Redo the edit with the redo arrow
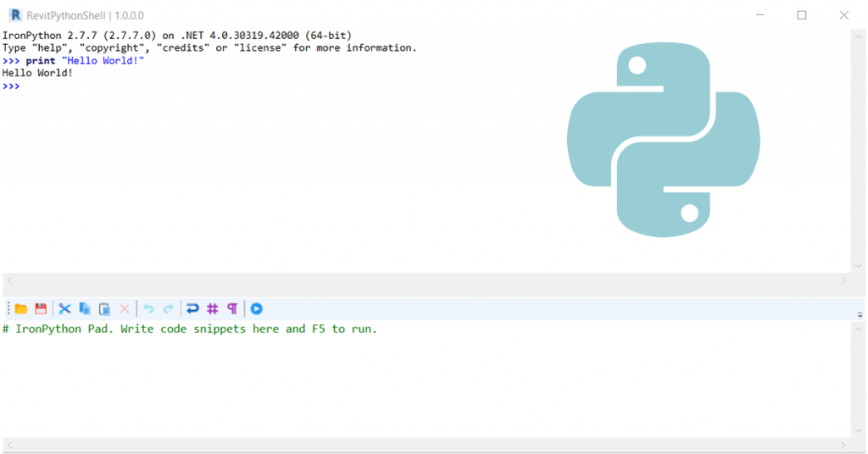 click(x=169, y=308)
